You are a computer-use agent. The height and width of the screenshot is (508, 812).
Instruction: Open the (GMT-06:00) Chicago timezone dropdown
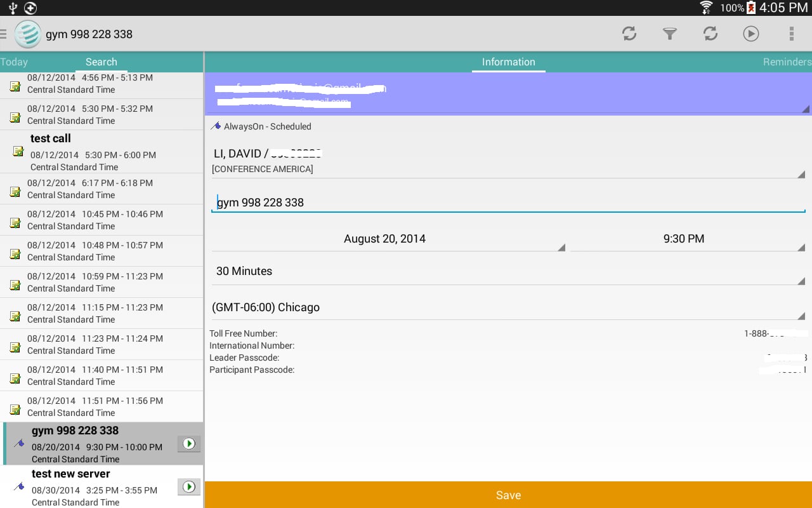[x=509, y=307]
